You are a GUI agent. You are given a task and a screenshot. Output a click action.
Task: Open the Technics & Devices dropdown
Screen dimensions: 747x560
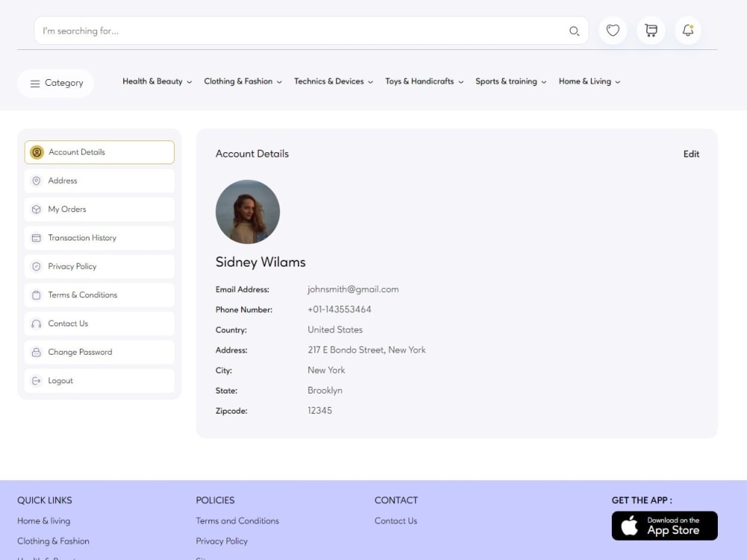[333, 81]
